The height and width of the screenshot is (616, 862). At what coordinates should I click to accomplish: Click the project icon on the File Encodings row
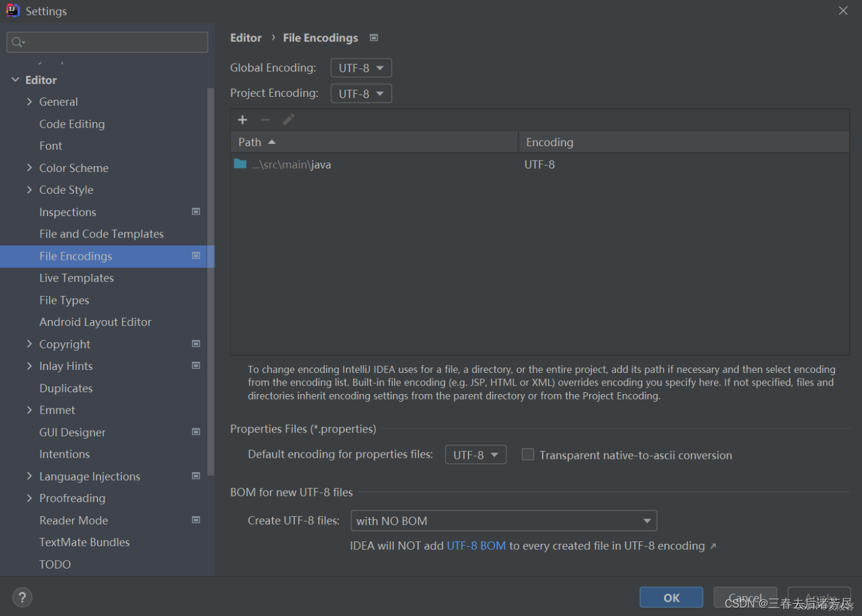coord(196,256)
